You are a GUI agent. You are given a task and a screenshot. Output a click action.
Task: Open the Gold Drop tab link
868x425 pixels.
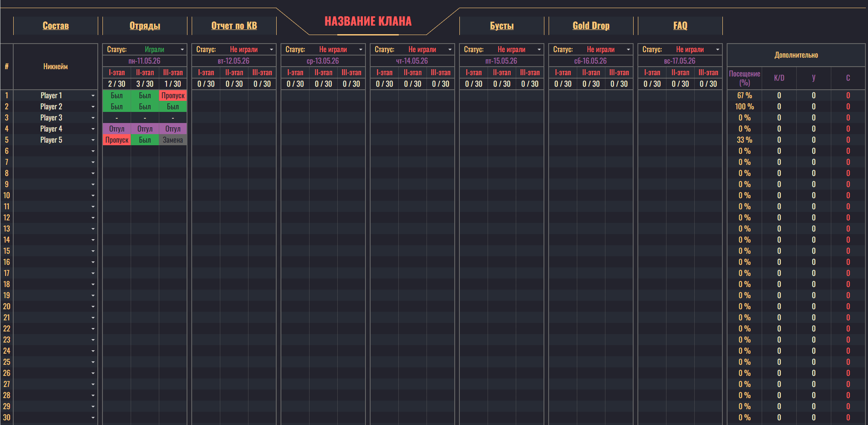click(591, 26)
